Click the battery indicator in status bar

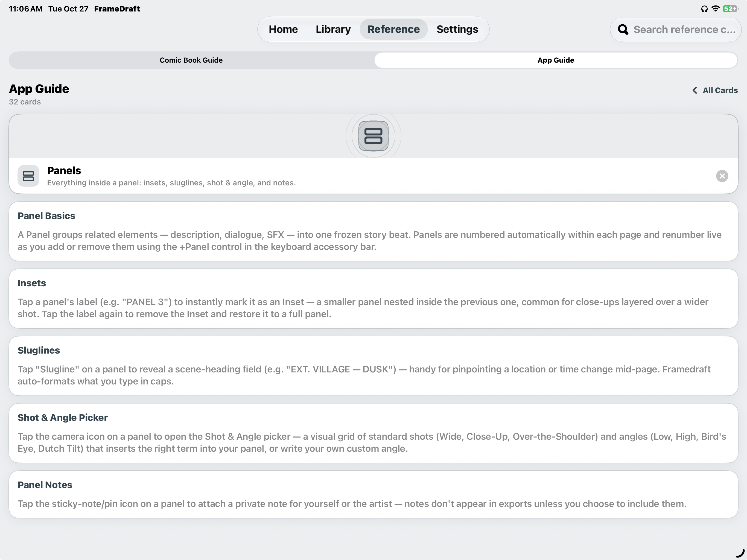coord(730,9)
